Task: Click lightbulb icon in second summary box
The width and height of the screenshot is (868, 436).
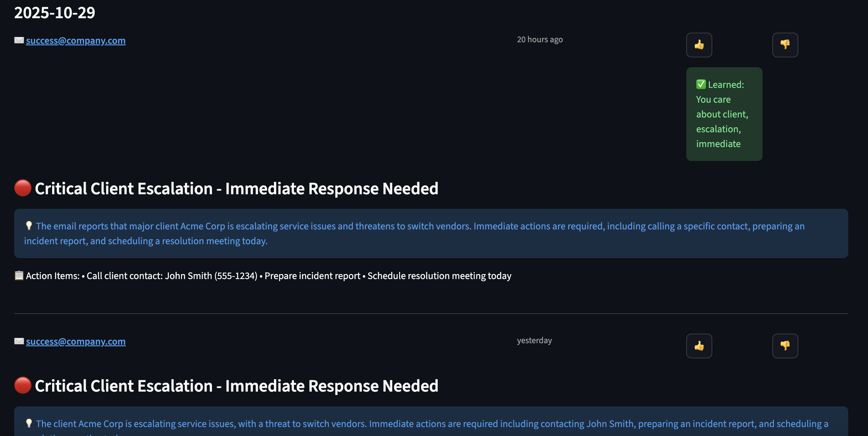Action: click(x=29, y=423)
